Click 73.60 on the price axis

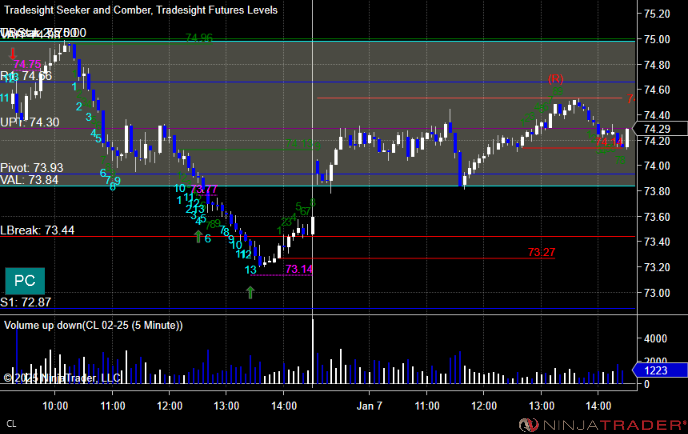coord(657,217)
